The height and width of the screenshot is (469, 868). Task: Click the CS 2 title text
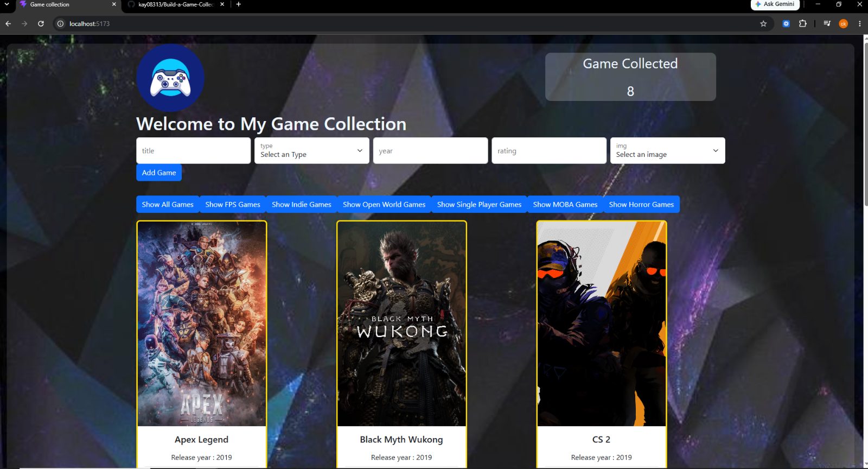coord(601,440)
